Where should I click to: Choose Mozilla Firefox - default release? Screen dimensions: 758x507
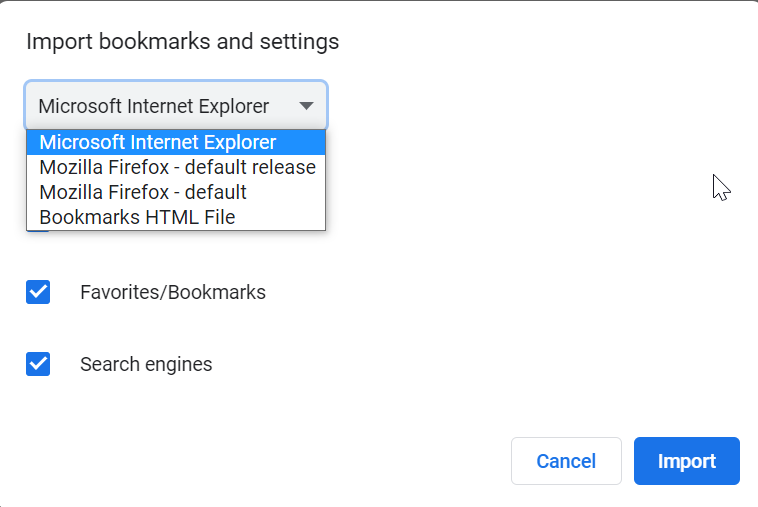(177, 167)
